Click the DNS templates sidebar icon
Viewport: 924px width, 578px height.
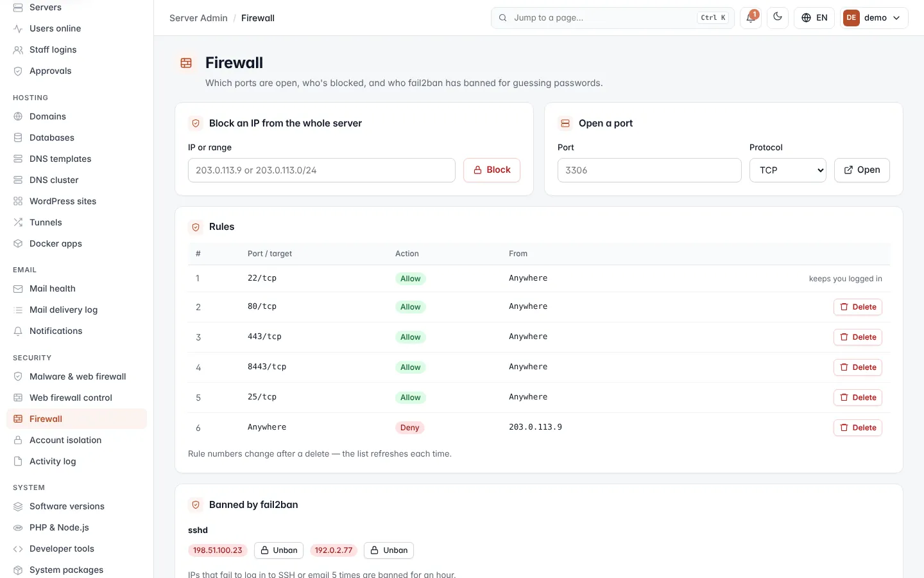(x=18, y=159)
